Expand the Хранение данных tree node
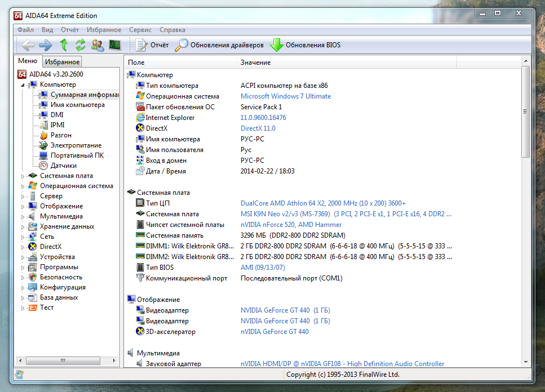The image size is (545, 392). point(23,227)
